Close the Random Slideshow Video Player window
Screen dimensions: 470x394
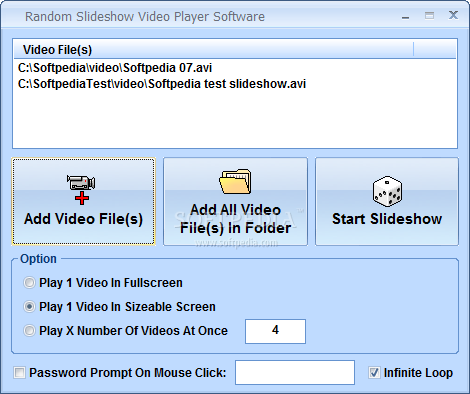point(453,15)
